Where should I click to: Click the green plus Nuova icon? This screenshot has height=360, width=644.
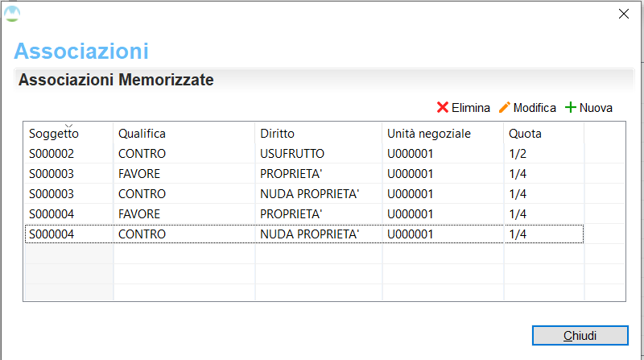571,108
